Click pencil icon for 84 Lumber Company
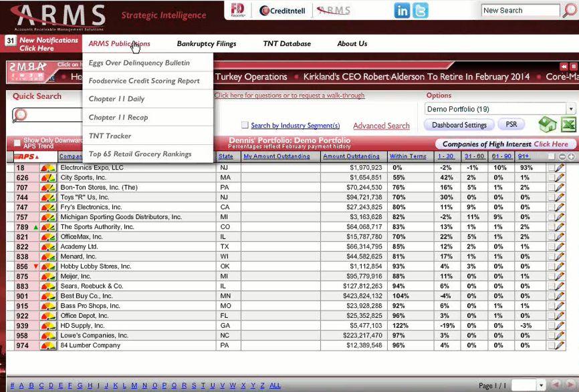Screen dimensions: 579x392 (x=560, y=345)
